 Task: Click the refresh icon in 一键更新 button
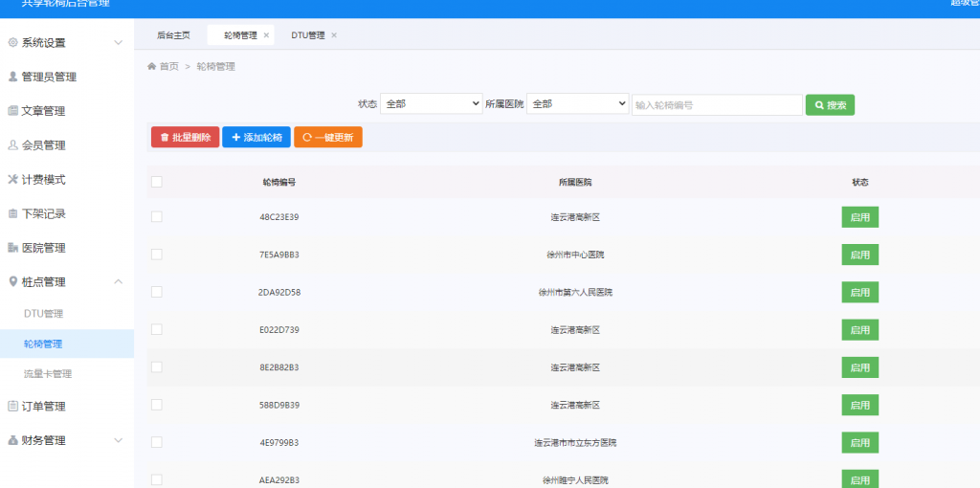[x=307, y=138]
